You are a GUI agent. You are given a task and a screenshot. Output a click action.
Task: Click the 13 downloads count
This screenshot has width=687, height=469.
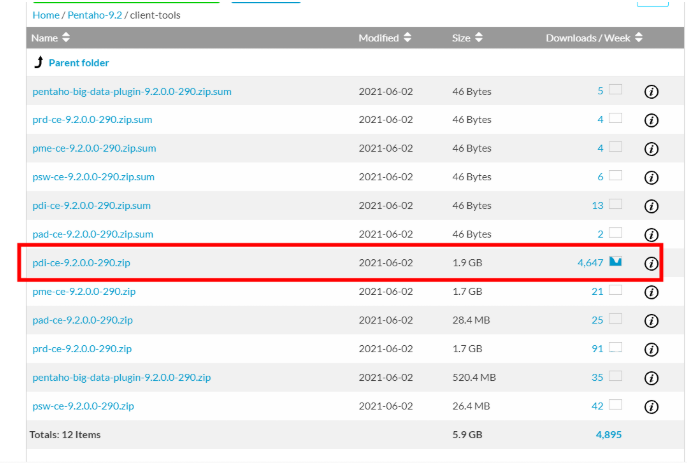pyautogui.click(x=597, y=206)
